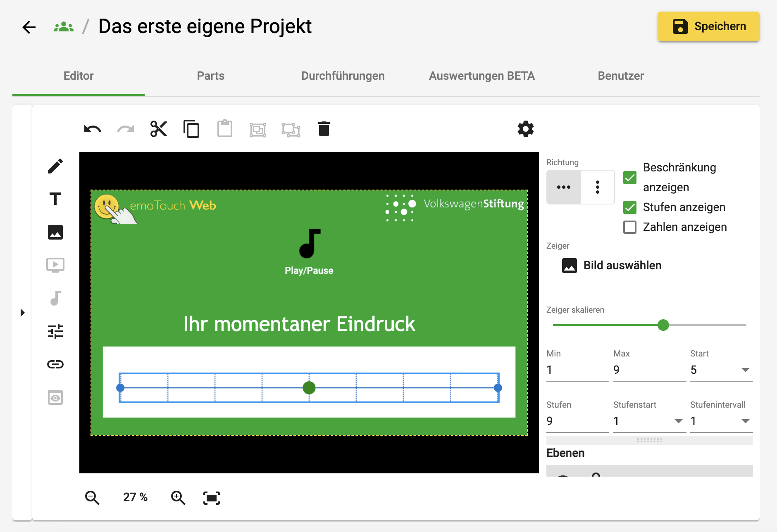The width and height of the screenshot is (777, 532).
Task: Click the panel resize handle above Ebenen
Action: coord(650,440)
